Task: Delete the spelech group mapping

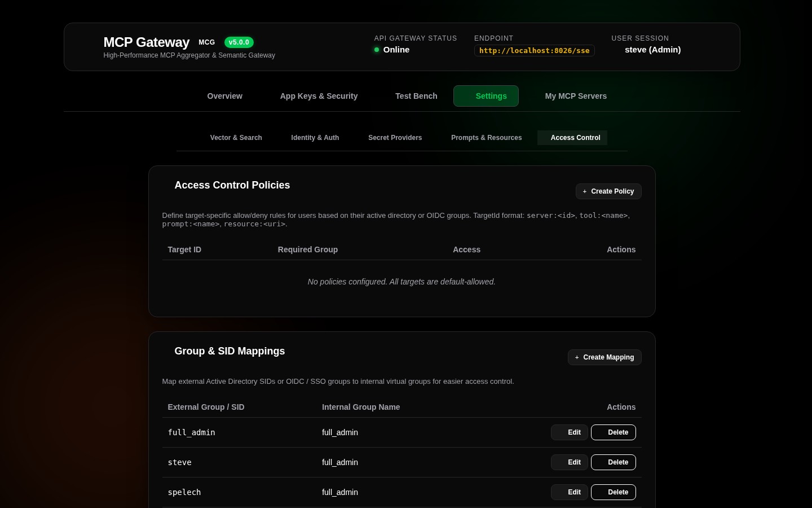Action: click(x=614, y=492)
